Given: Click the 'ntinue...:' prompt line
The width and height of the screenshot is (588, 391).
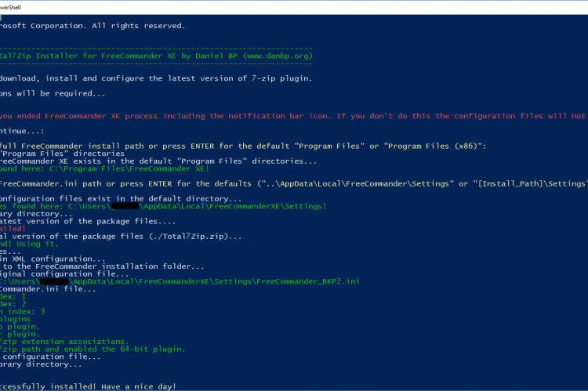Looking at the screenshot, I should (x=22, y=131).
